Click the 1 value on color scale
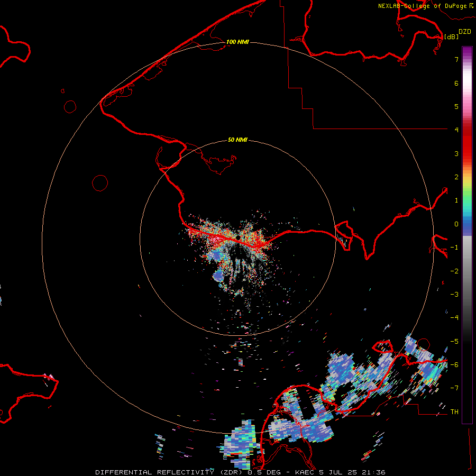 (x=456, y=200)
